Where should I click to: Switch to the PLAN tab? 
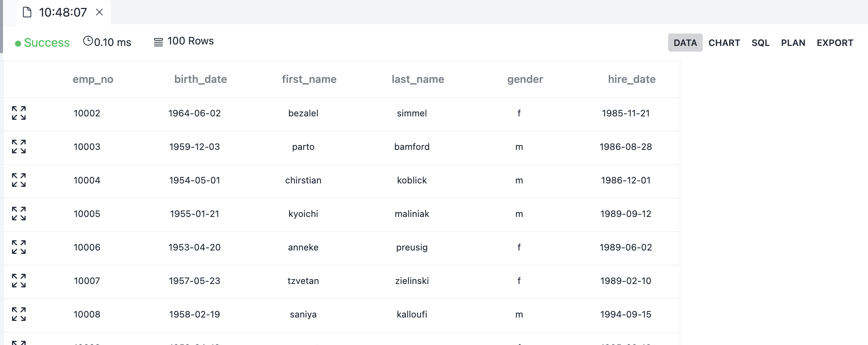pos(793,43)
